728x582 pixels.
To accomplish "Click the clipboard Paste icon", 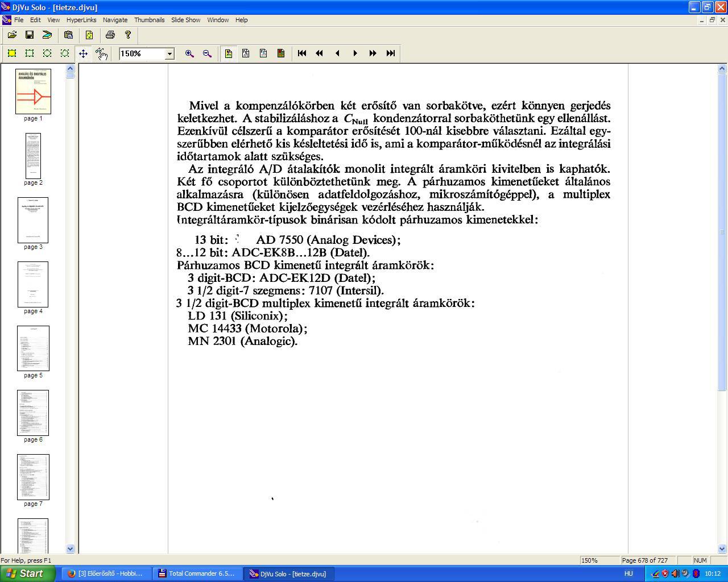I will pyautogui.click(x=68, y=35).
